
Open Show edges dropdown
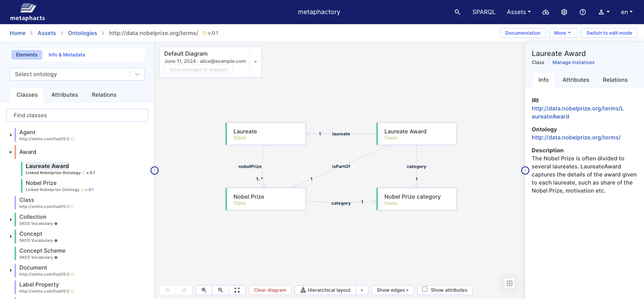pyautogui.click(x=392, y=290)
